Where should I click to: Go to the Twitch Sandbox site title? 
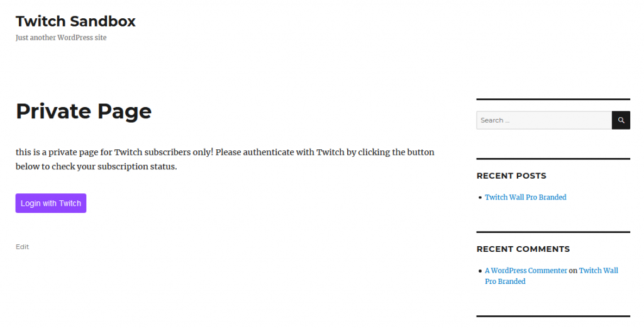point(75,21)
